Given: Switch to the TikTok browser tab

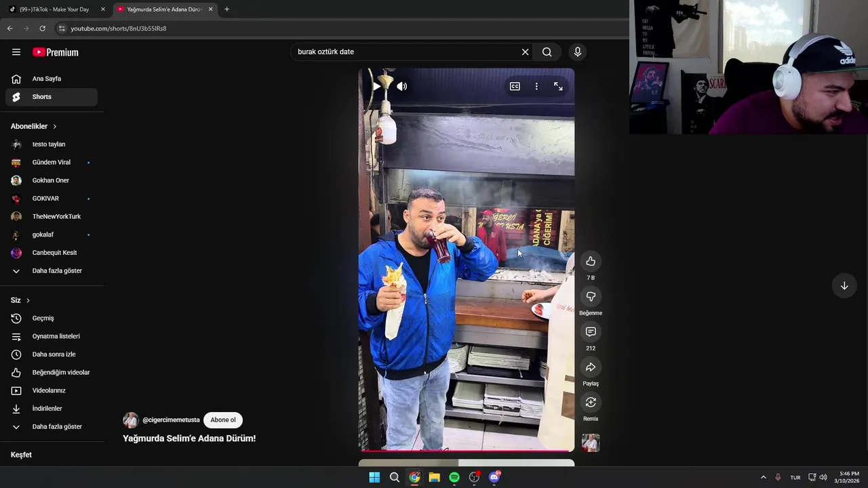Looking at the screenshot, I should (x=54, y=9).
